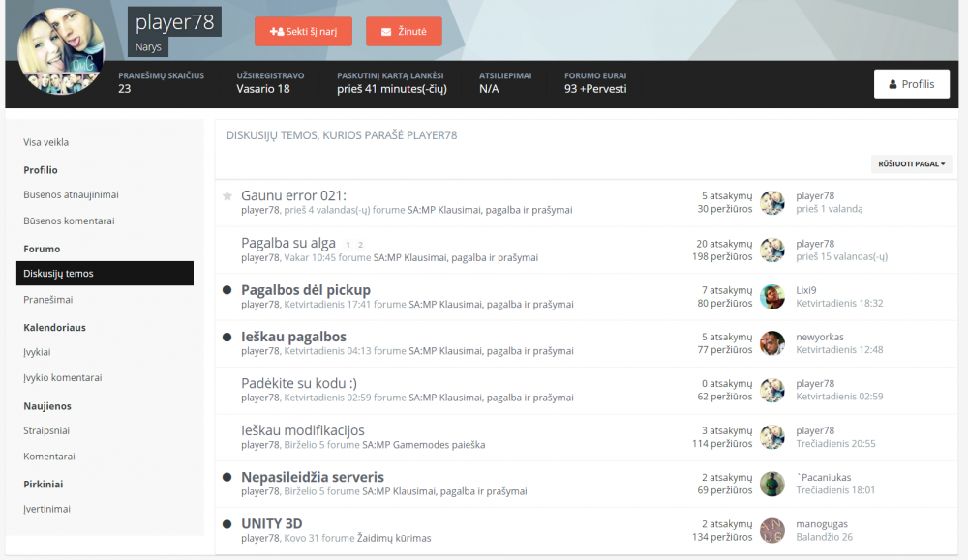Open Lixi9's avatar in the pickup topic row
Image resolution: width=968 pixels, height=560 pixels.
click(771, 297)
